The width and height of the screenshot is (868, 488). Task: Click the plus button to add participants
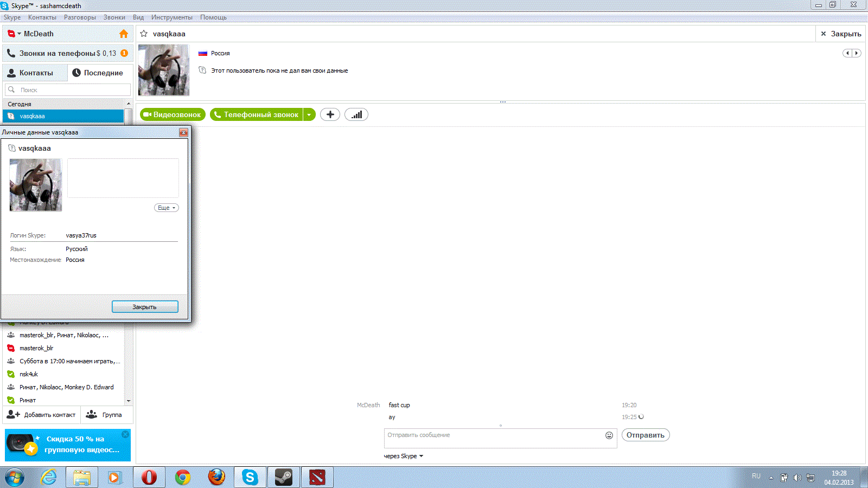coord(330,114)
